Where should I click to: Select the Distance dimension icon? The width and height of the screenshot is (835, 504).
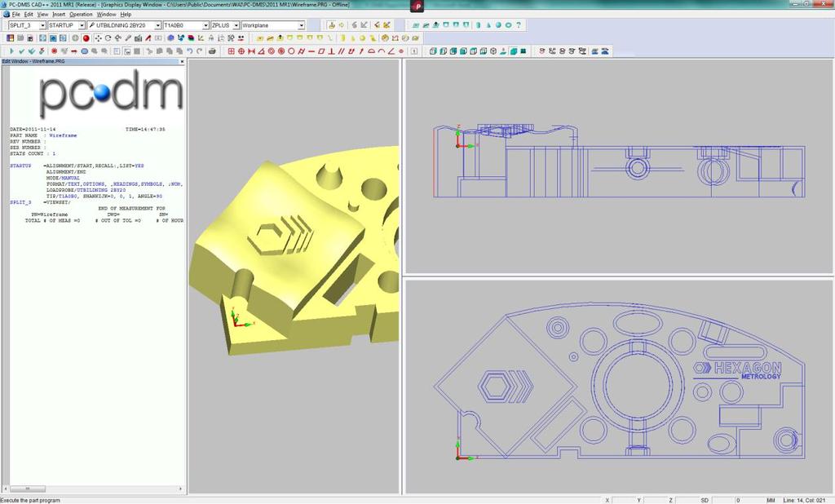(x=251, y=51)
